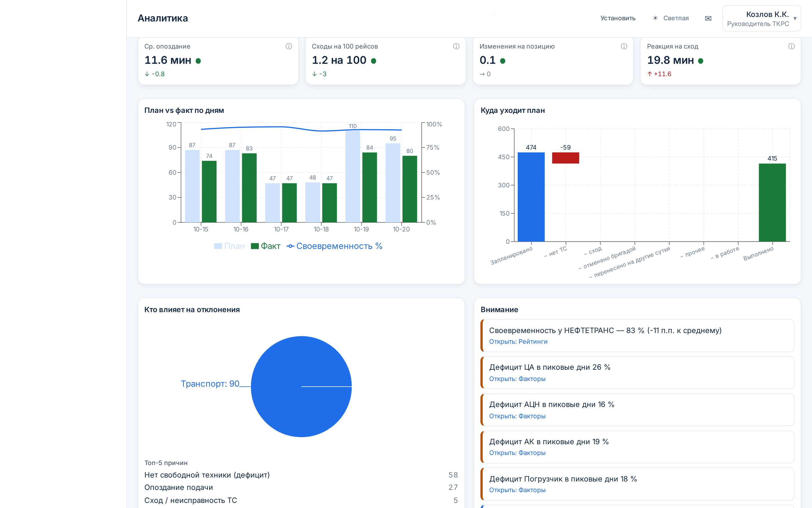Toggle the Светлая theme switch
The height and width of the screenshot is (508, 812).
click(670, 18)
